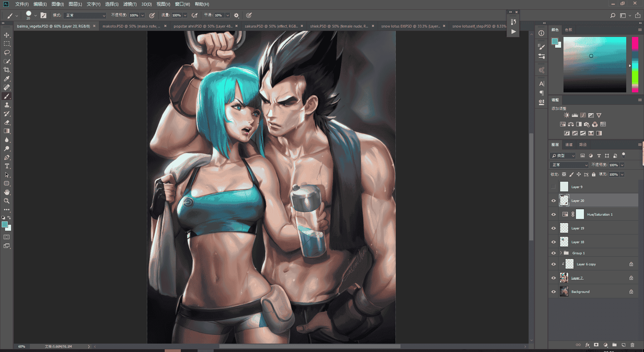Select the Pen tool

tap(7, 157)
